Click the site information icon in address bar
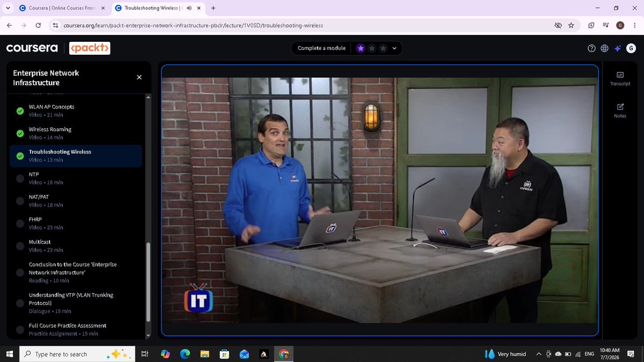 click(x=55, y=25)
